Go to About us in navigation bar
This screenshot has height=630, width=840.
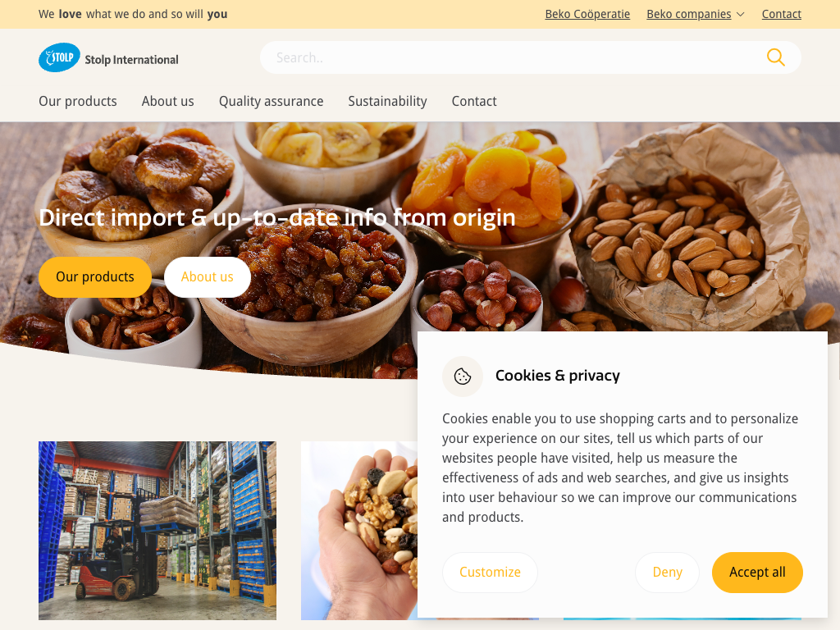[x=167, y=101]
